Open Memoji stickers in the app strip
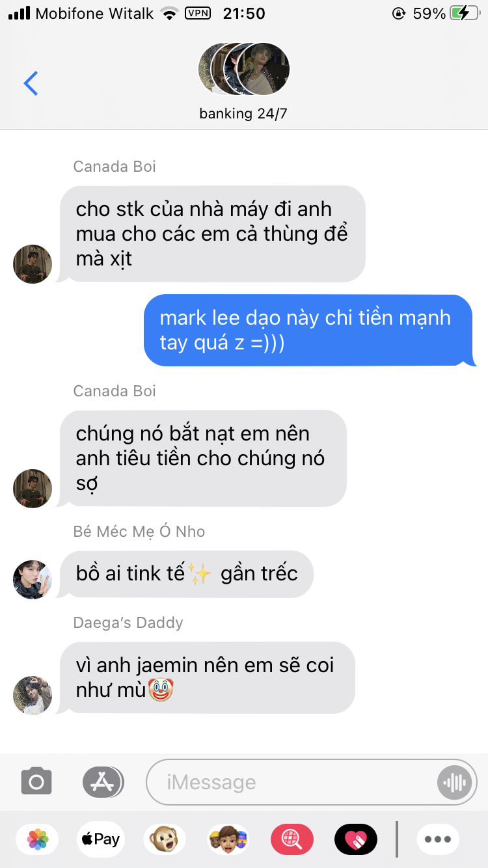This screenshot has height=868, width=488. (x=228, y=839)
